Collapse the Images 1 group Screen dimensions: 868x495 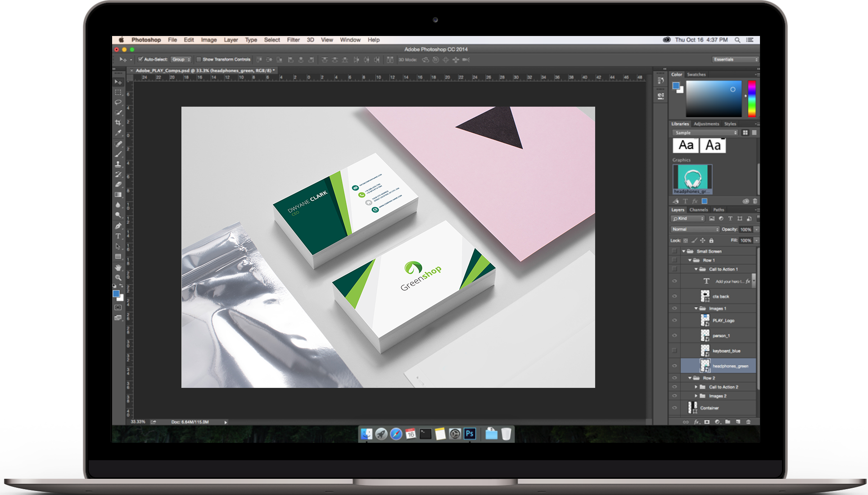(x=696, y=309)
